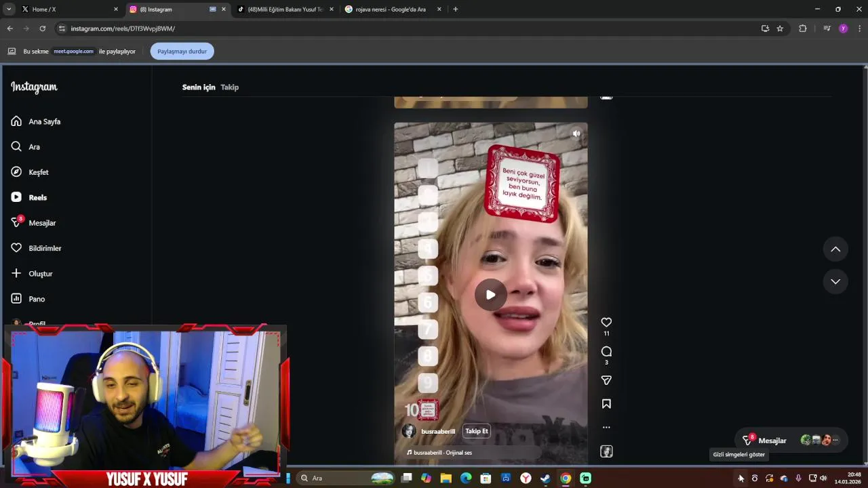Open a new browser tab
868x488 pixels.
tap(455, 9)
